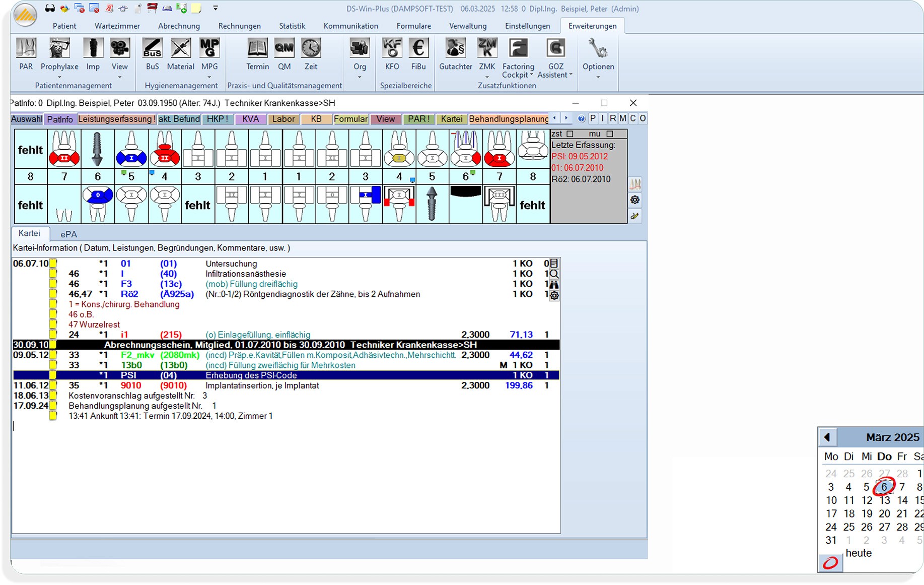Toggle yellow marker on the PSI-Code row
Screen dimensions: 924x585
pos(53,375)
